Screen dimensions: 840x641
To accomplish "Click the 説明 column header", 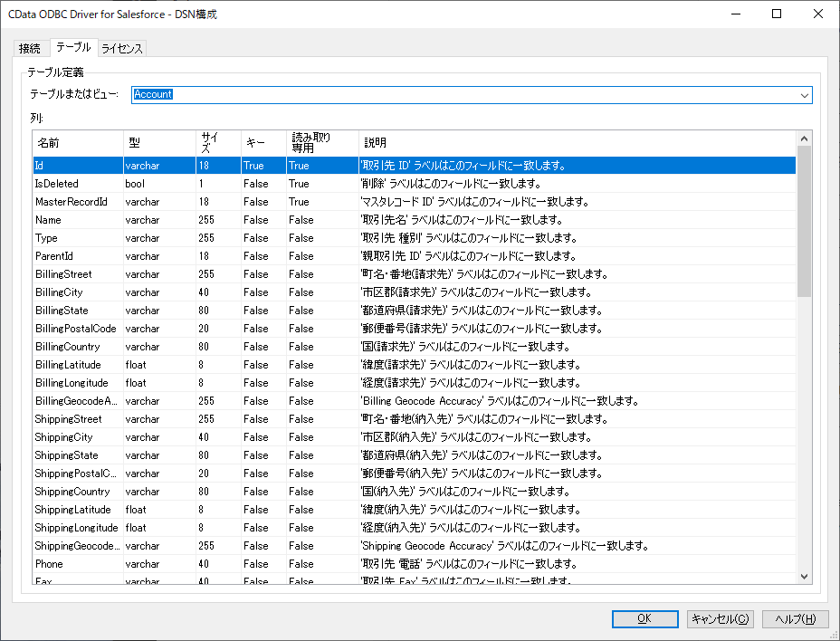I will pyautogui.click(x=577, y=142).
